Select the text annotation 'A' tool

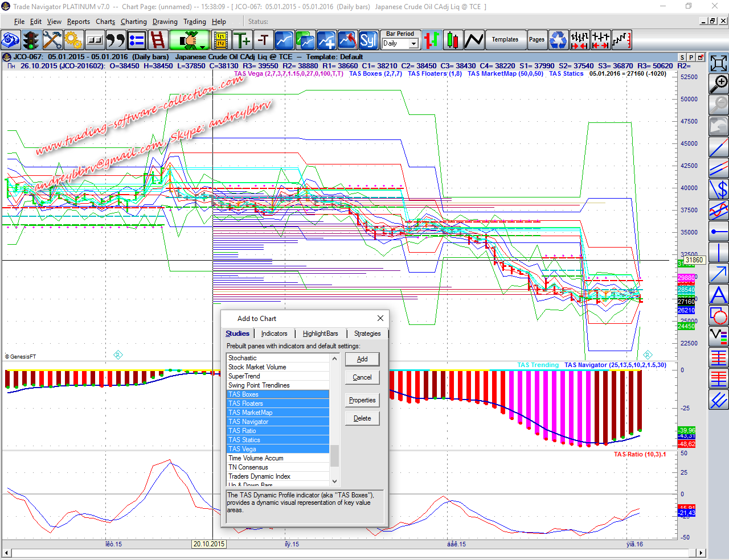(x=719, y=295)
